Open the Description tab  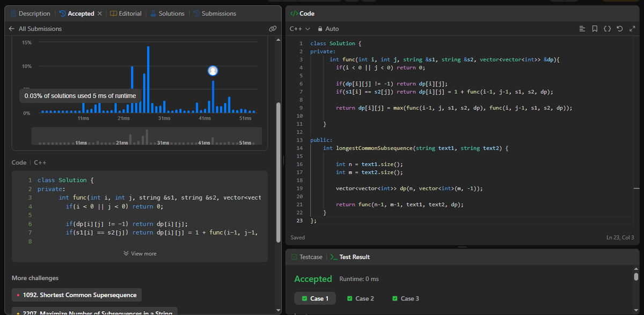[31, 13]
